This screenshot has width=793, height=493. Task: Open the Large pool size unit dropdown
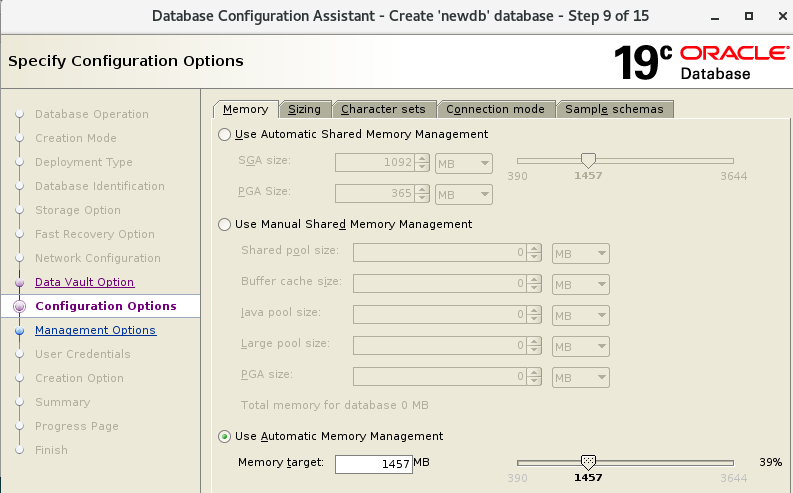pos(581,346)
